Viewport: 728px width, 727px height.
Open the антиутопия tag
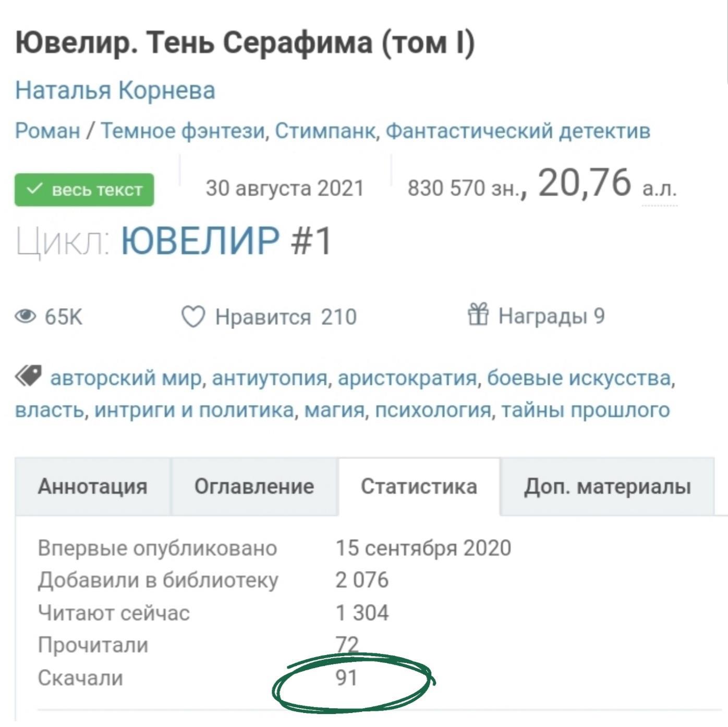coord(270,378)
